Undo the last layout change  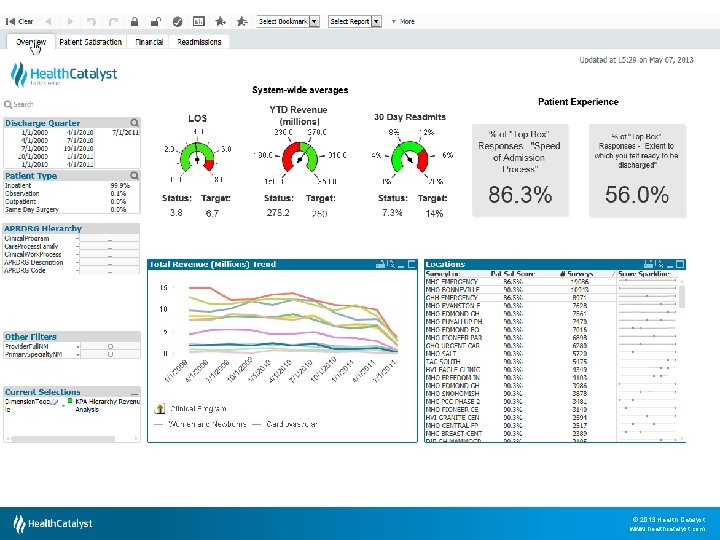point(91,22)
